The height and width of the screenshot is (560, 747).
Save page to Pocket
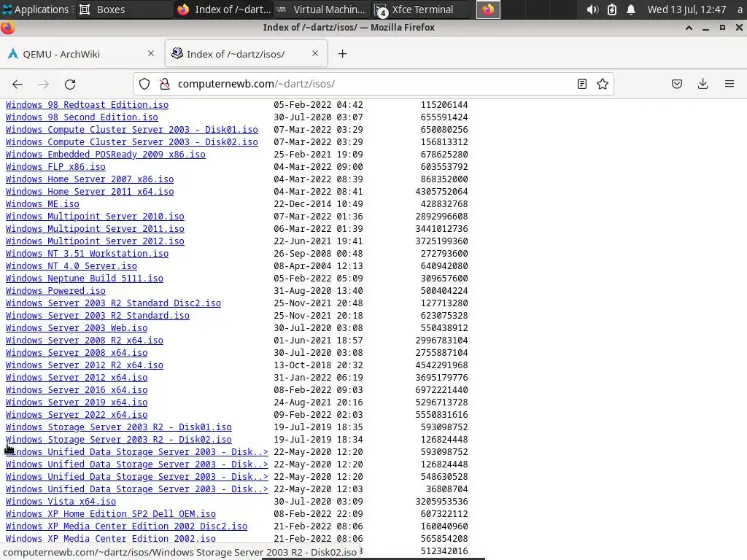[x=677, y=85]
